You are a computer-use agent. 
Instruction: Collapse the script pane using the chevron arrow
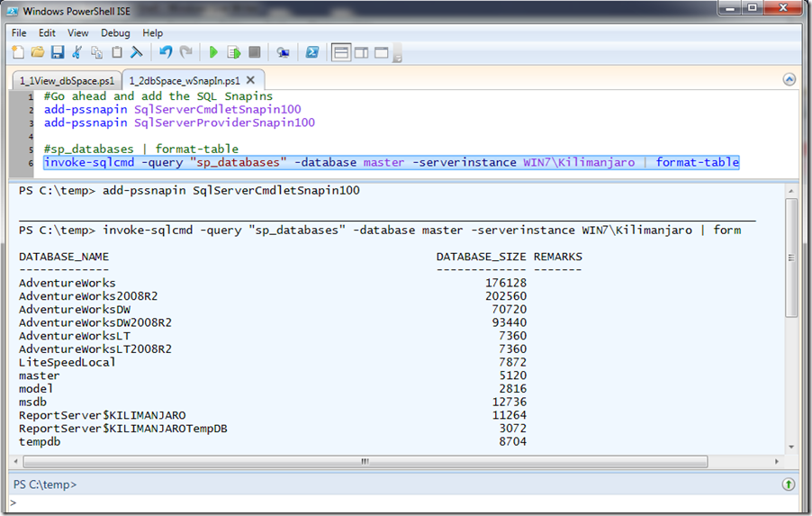(789, 79)
